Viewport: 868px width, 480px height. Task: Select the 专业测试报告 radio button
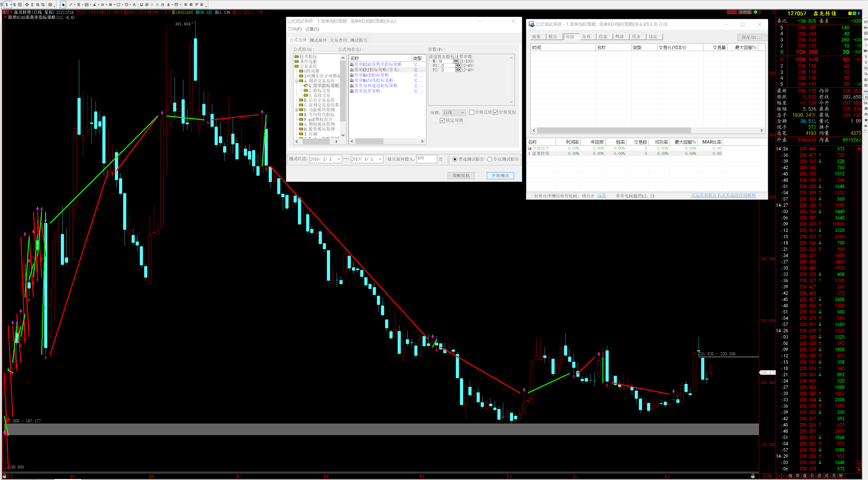[490, 159]
